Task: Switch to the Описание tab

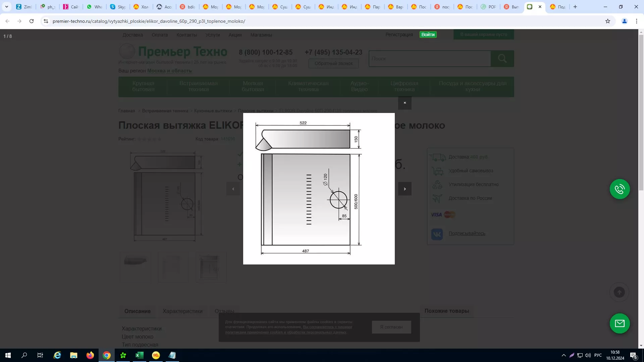Action: (x=138, y=311)
